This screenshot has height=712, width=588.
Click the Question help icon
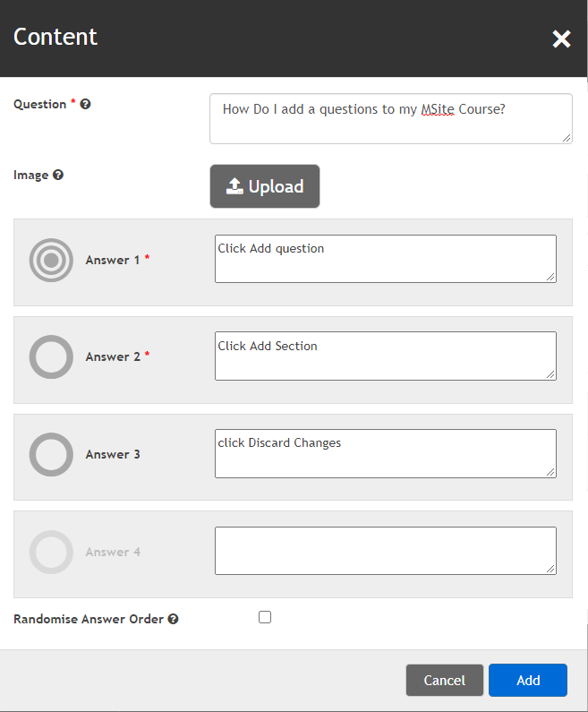click(x=86, y=105)
